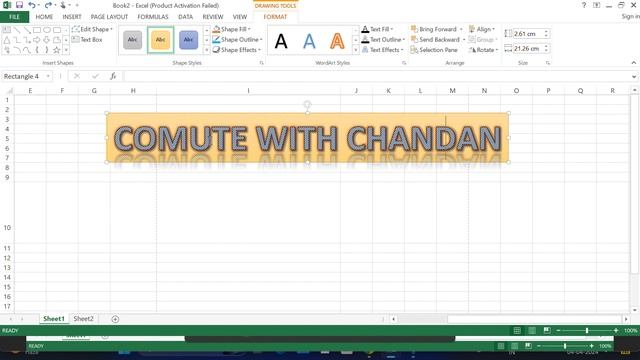
Task: Click the Send Backward button
Action: tap(435, 40)
